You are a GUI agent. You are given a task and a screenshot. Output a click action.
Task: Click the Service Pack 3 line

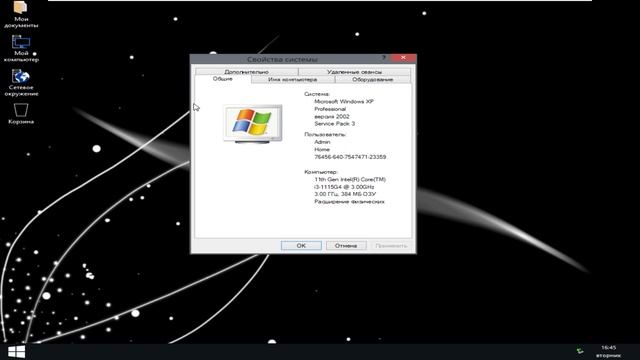point(335,124)
